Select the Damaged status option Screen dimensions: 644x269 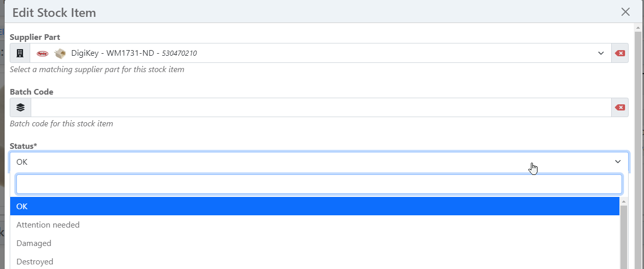pos(315,243)
